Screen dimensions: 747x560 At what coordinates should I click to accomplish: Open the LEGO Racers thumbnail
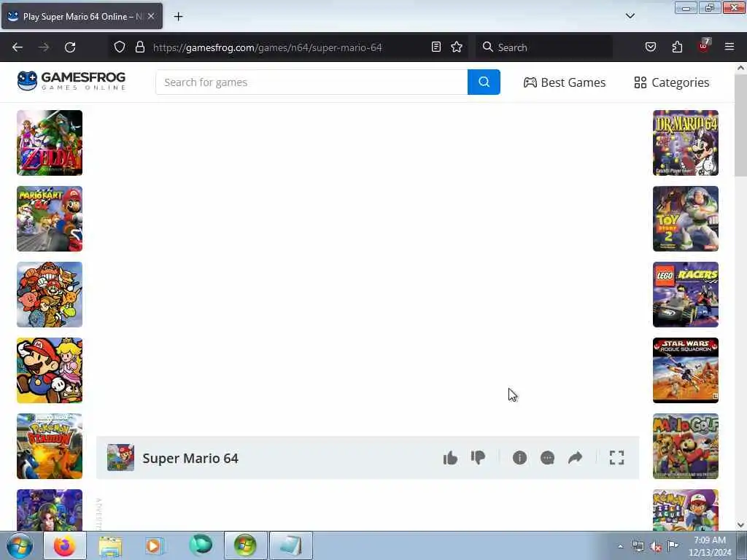[686, 295]
